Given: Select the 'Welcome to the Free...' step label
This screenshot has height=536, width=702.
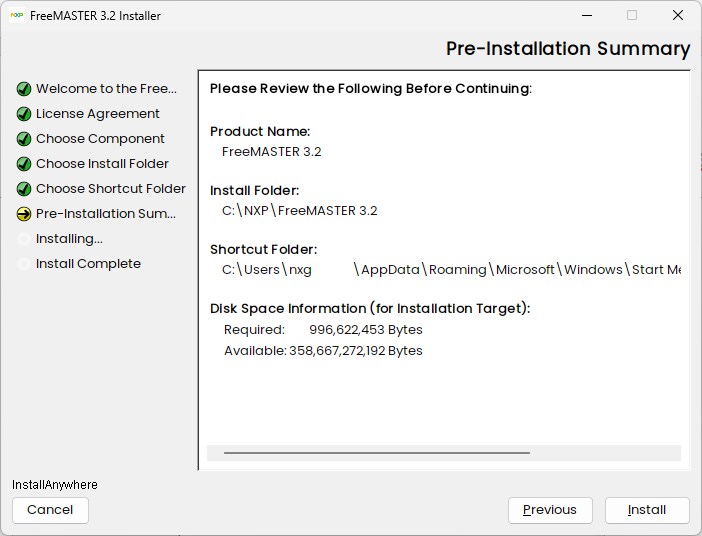Looking at the screenshot, I should pos(106,89).
